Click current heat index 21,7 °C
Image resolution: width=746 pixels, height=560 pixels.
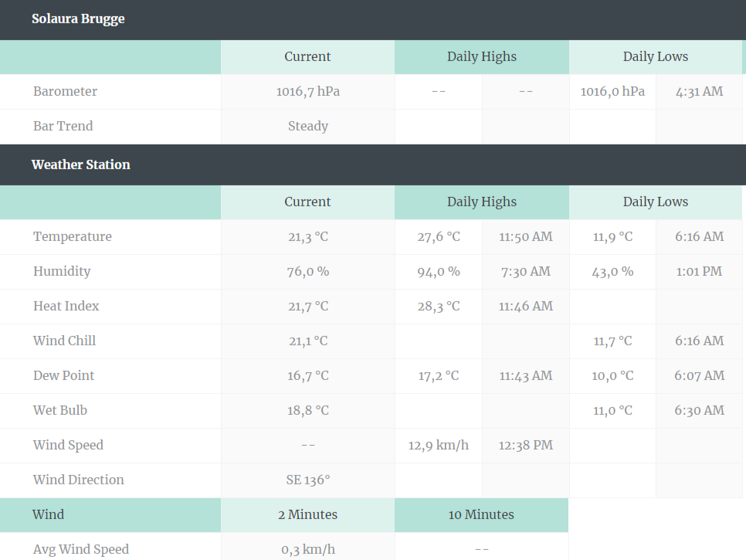[x=308, y=306]
